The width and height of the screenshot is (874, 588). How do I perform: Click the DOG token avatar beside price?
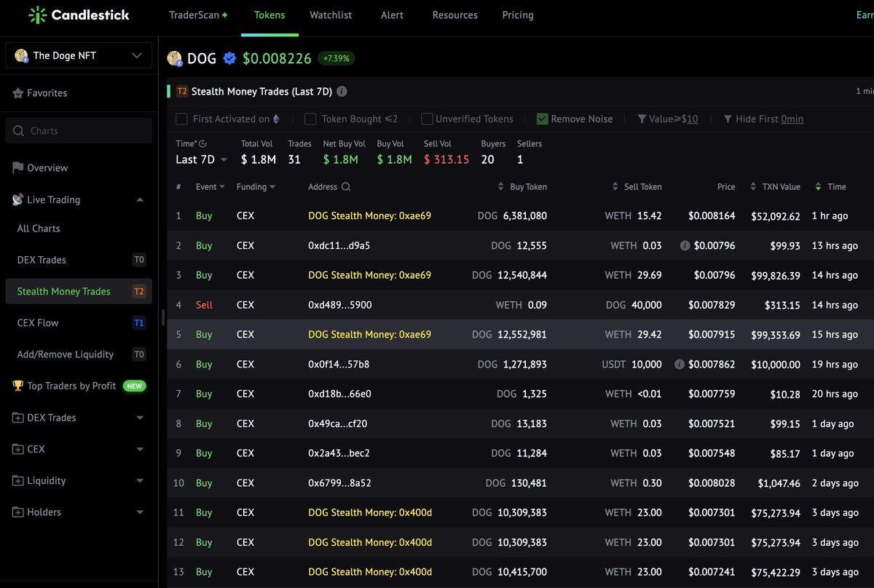[x=174, y=58]
